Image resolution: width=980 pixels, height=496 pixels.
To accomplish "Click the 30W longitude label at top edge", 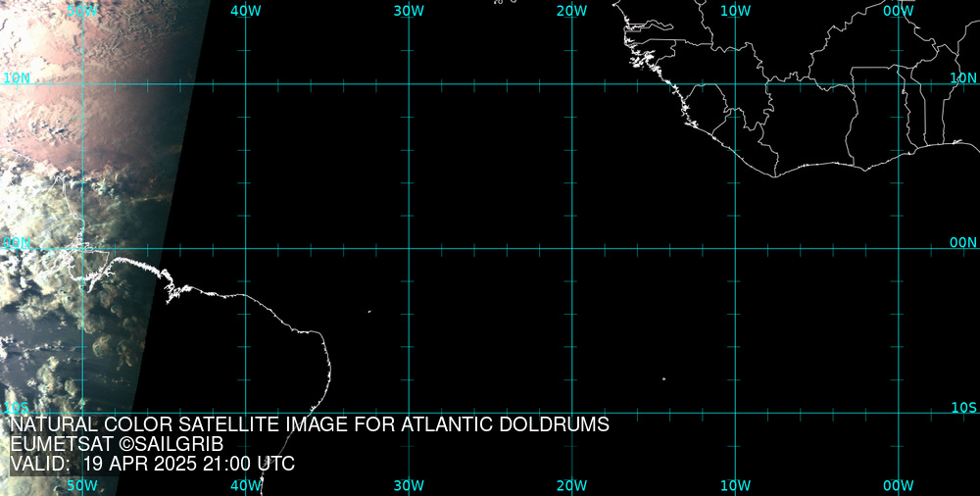I will pyautogui.click(x=410, y=11).
